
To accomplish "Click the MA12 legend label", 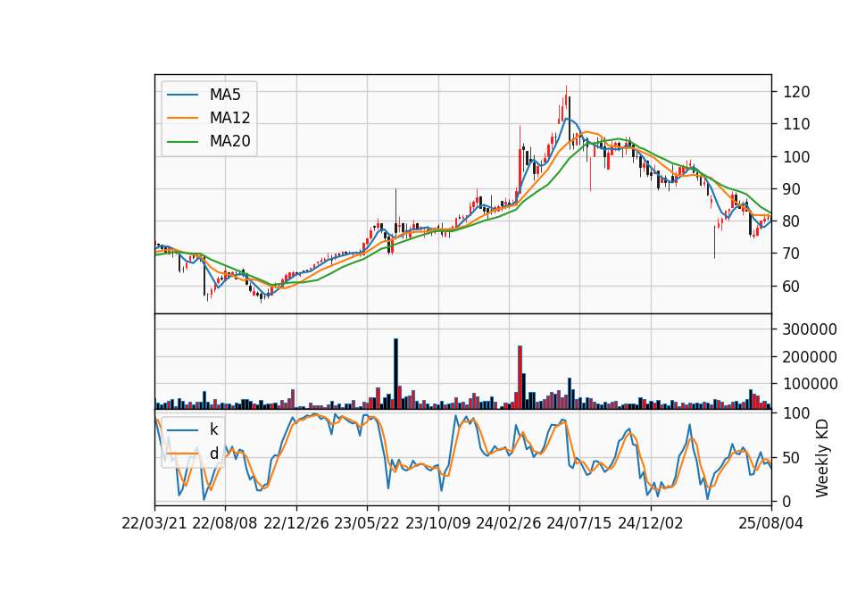I will pyautogui.click(x=229, y=118).
